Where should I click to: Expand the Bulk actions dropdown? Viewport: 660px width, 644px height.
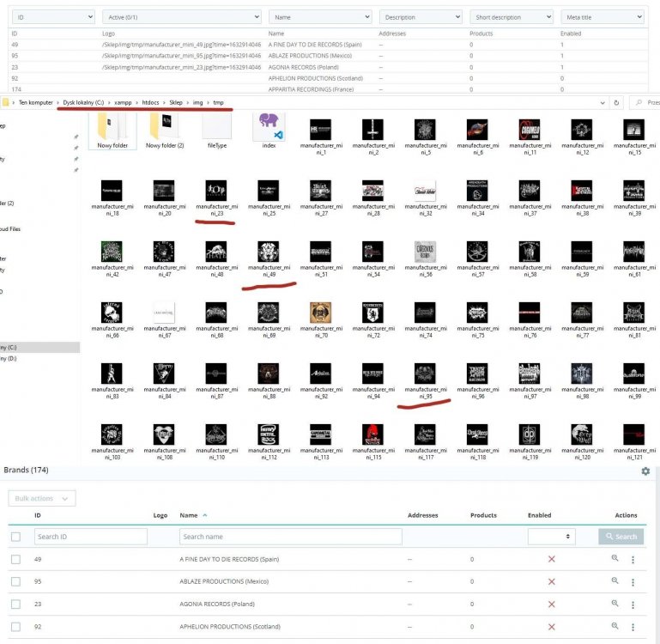pyautogui.click(x=42, y=498)
